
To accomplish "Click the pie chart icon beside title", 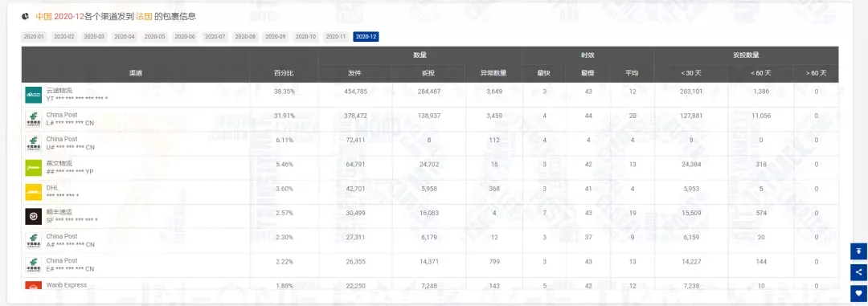I will (x=26, y=17).
